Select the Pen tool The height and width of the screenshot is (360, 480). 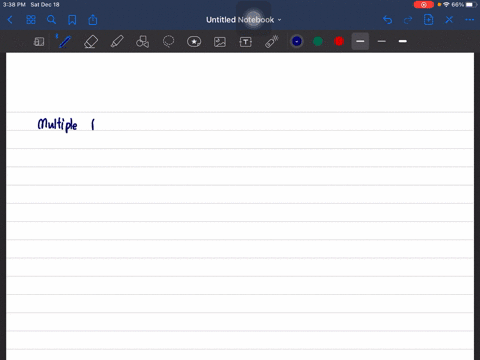[64, 42]
